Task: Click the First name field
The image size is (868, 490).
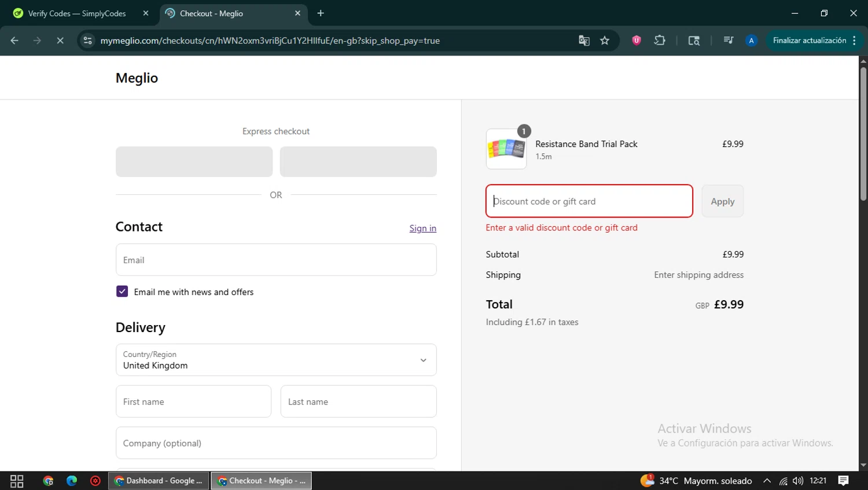Action: click(193, 401)
